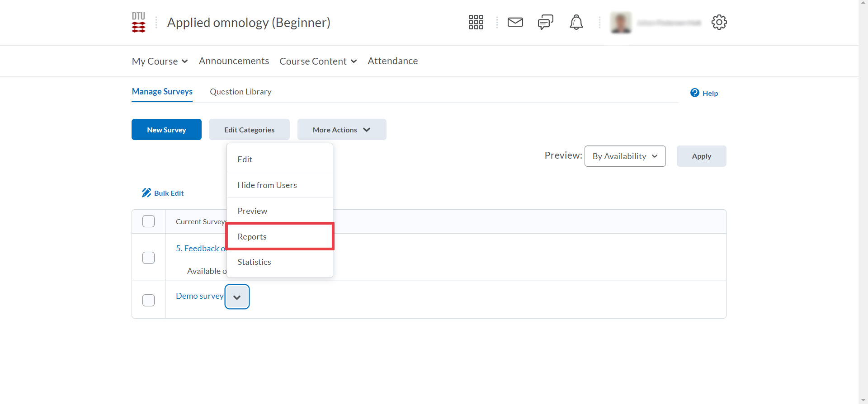Tick the Demo survey checkbox
The height and width of the screenshot is (404, 868).
[148, 300]
